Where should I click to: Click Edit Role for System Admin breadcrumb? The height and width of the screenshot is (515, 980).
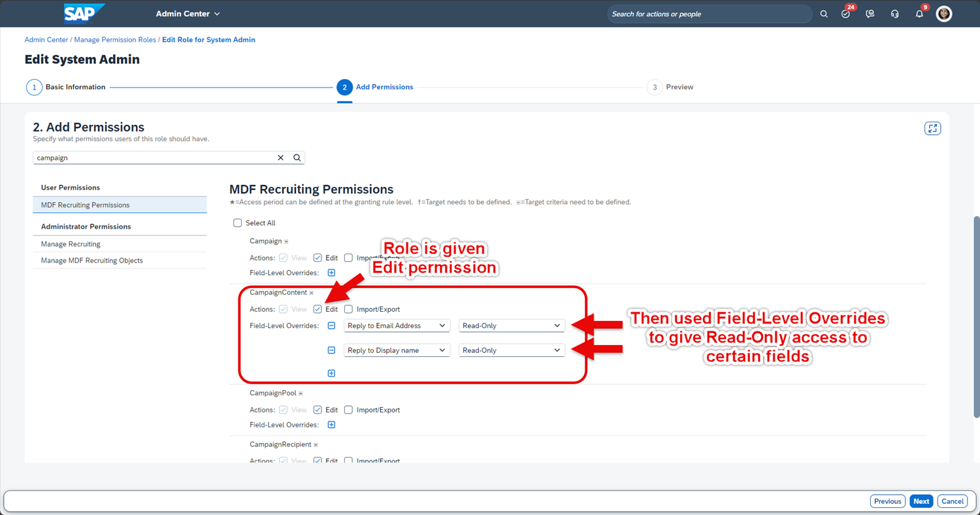tap(208, 40)
